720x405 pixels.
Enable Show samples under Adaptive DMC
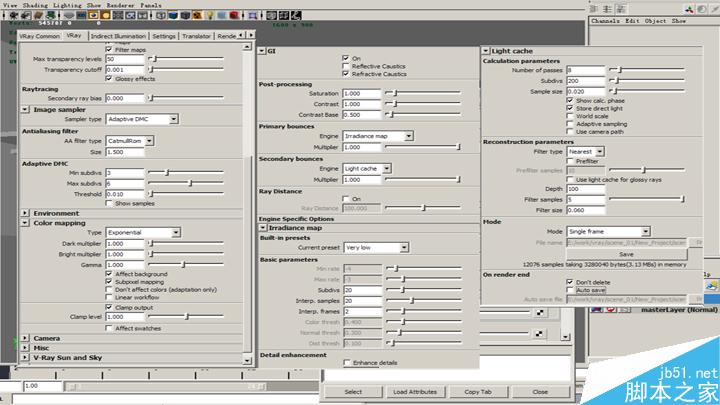click(x=109, y=203)
